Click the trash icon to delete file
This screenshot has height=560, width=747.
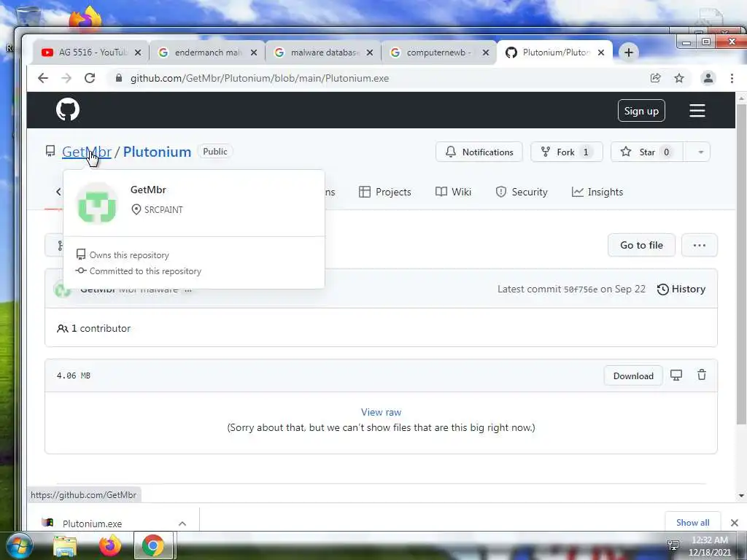(702, 376)
